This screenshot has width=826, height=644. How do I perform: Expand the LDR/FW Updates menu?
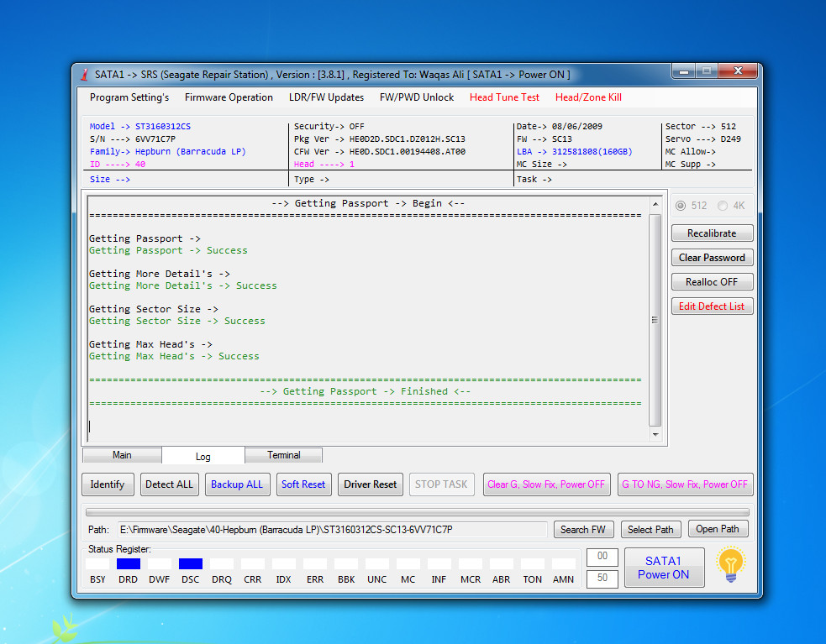click(x=326, y=97)
